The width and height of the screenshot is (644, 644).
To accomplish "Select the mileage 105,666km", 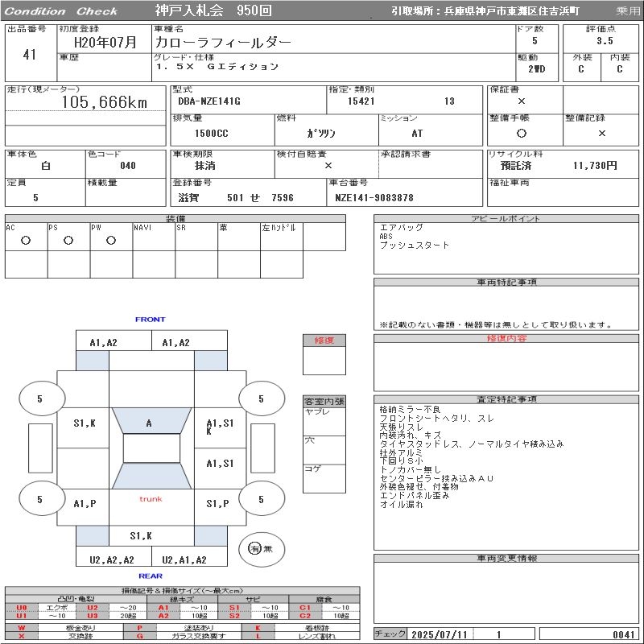I will [105, 102].
